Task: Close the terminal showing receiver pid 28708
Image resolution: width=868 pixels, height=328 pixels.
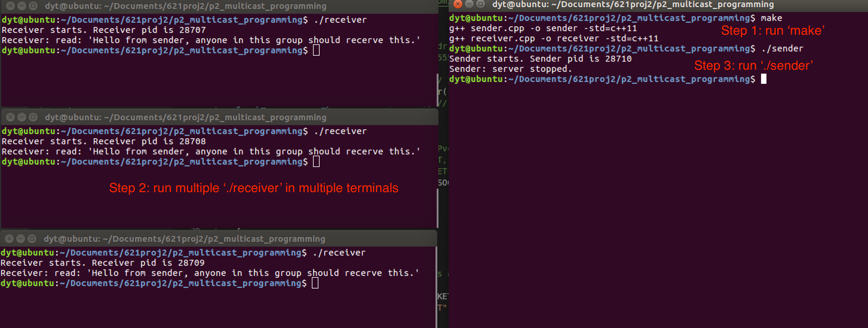Action: (x=10, y=117)
